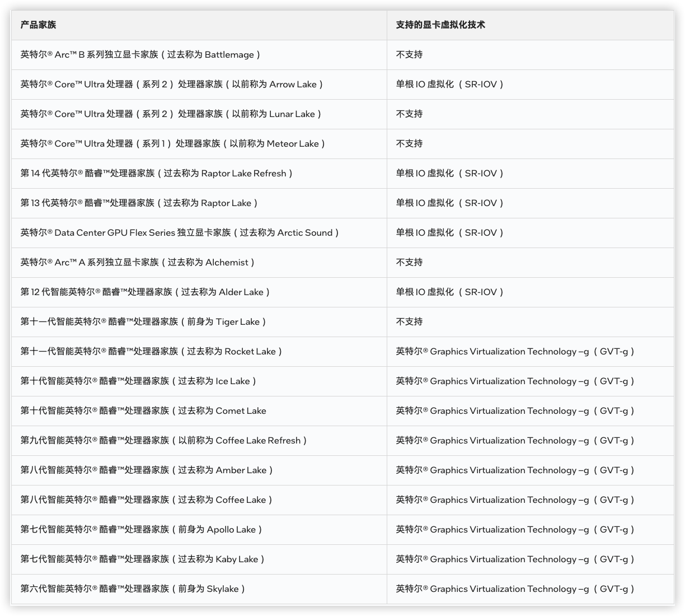This screenshot has height=616, width=685.
Task: Click GVT-g value for Ice Lake
Action: pos(515,381)
